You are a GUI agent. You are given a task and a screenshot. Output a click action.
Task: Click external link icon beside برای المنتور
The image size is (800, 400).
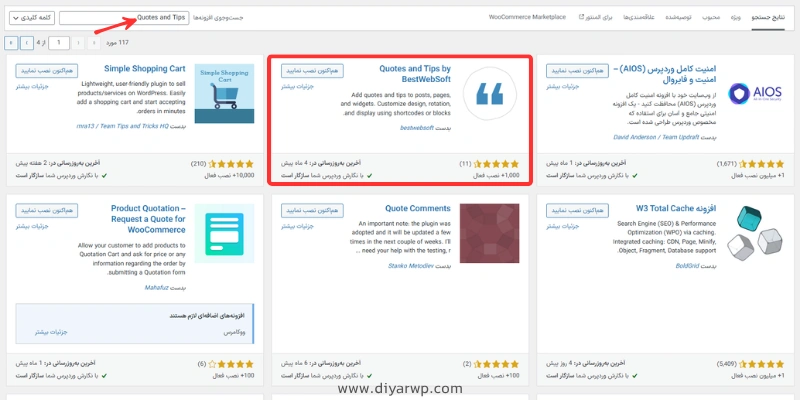(581, 17)
